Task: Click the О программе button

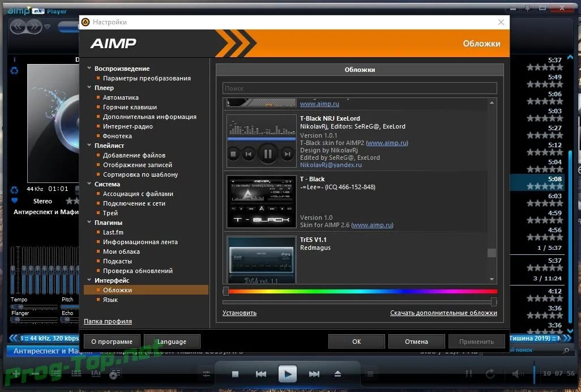Action: 112,342
